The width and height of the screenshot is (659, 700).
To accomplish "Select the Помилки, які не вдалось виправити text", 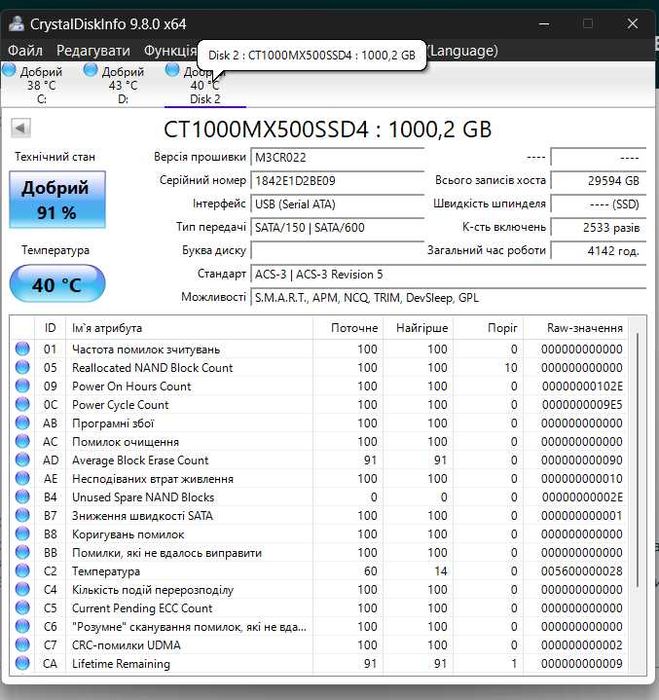I will point(167,553).
